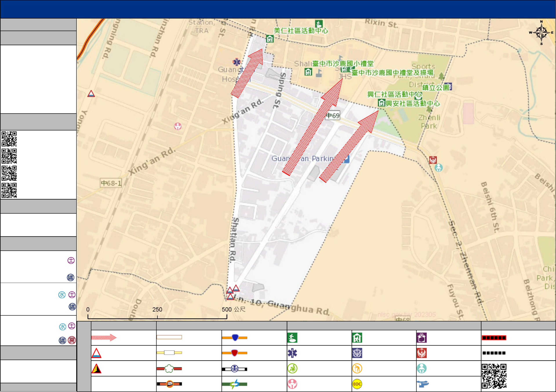This screenshot has width=556, height=392.
Task: Click the red fire department emblem in legend
Action: tap(422, 353)
